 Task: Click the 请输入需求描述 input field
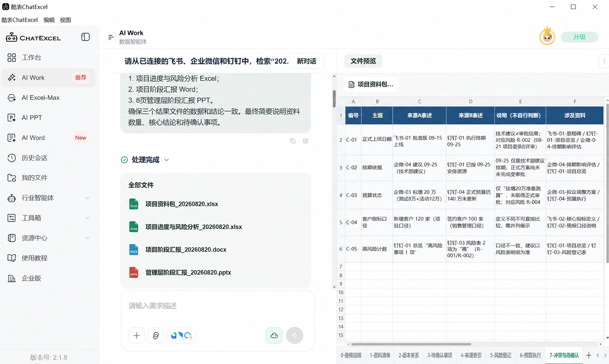217,306
